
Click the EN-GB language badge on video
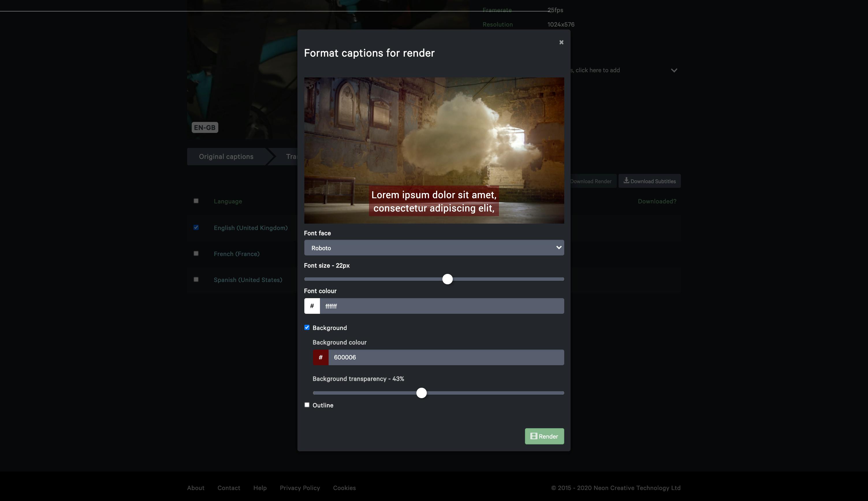(x=205, y=128)
